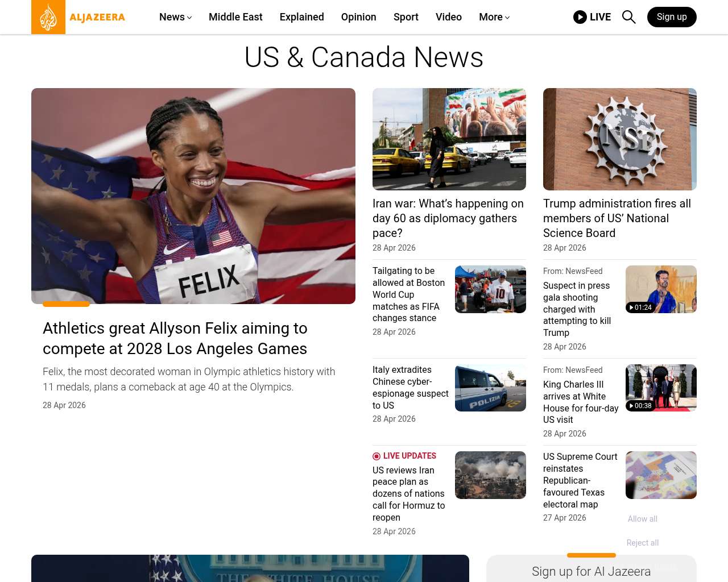Expand the News dropdown chevron

coord(189,18)
